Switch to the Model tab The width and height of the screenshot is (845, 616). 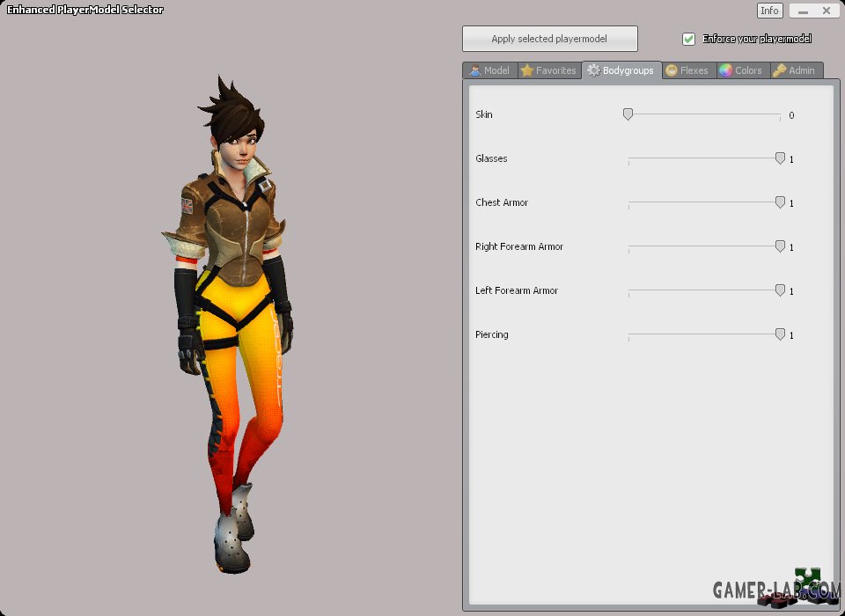(490, 70)
